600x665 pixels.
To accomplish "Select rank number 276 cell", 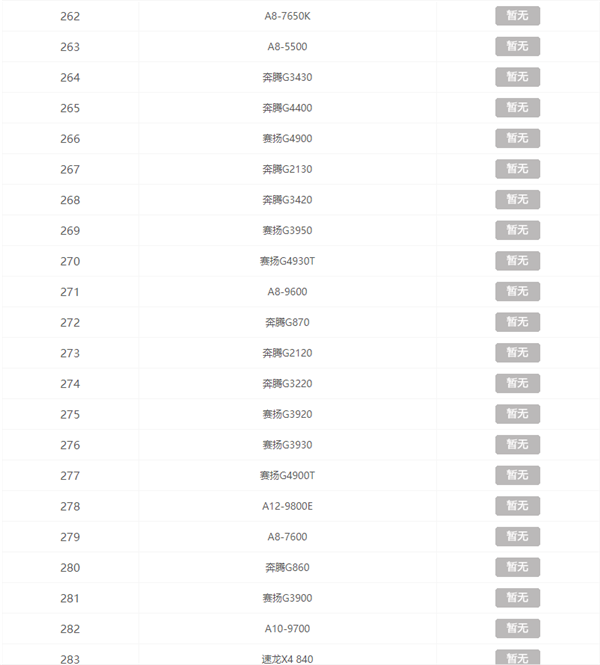I will point(70,445).
